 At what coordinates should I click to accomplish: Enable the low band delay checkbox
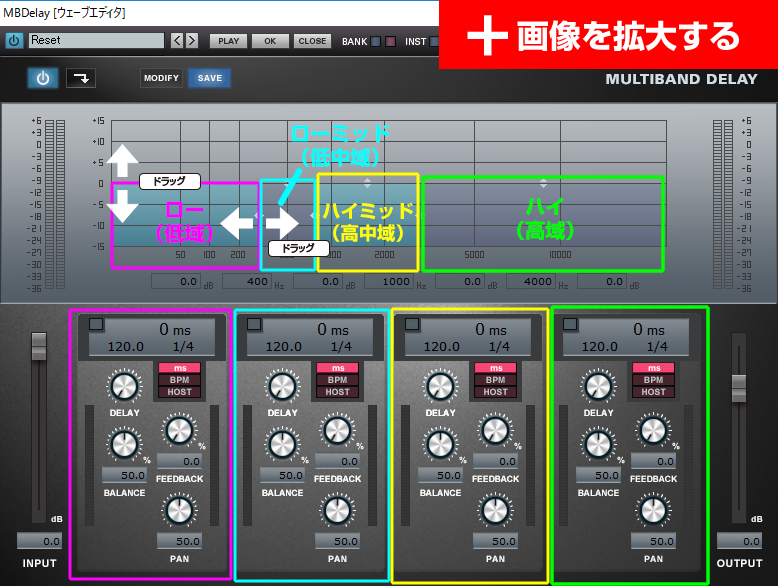pyautogui.click(x=96, y=325)
